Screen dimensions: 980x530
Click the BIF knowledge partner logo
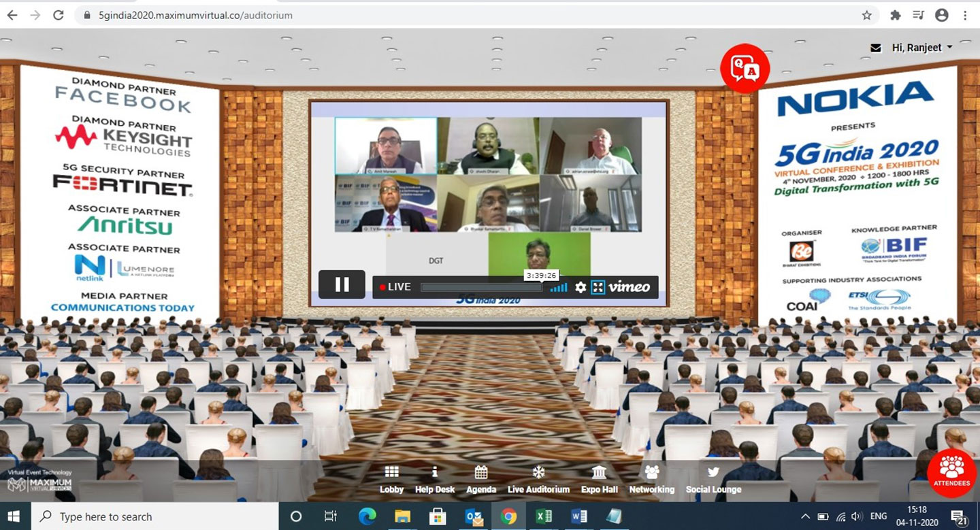coord(894,250)
